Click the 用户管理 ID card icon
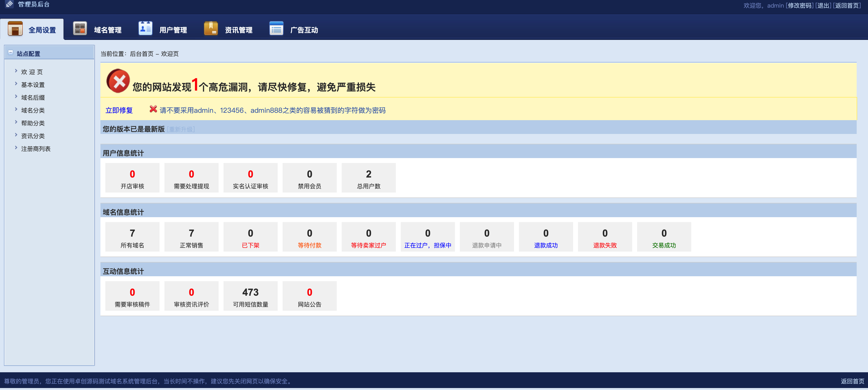 coord(145,28)
